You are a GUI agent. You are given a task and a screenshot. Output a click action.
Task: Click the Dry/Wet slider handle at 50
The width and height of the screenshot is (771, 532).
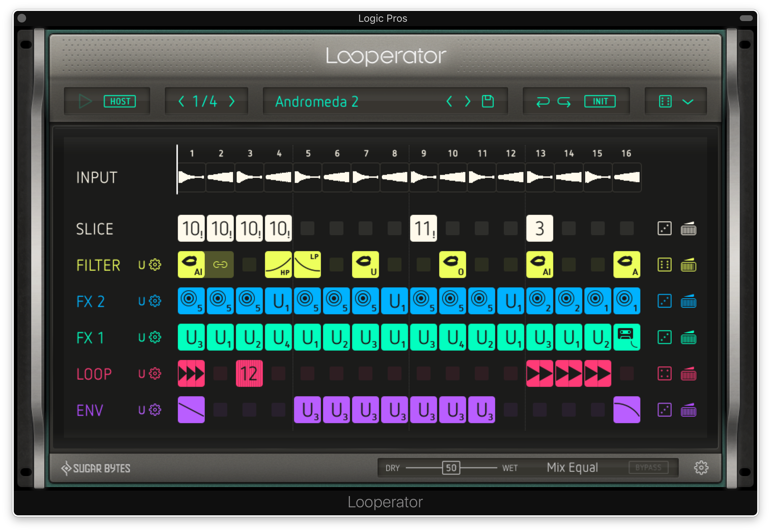450,468
